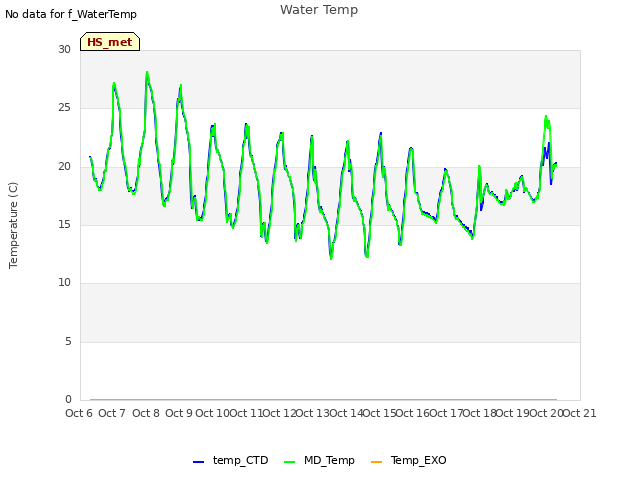Click the Oct 6 x-axis label
The height and width of the screenshot is (480, 640).
click(x=79, y=413)
